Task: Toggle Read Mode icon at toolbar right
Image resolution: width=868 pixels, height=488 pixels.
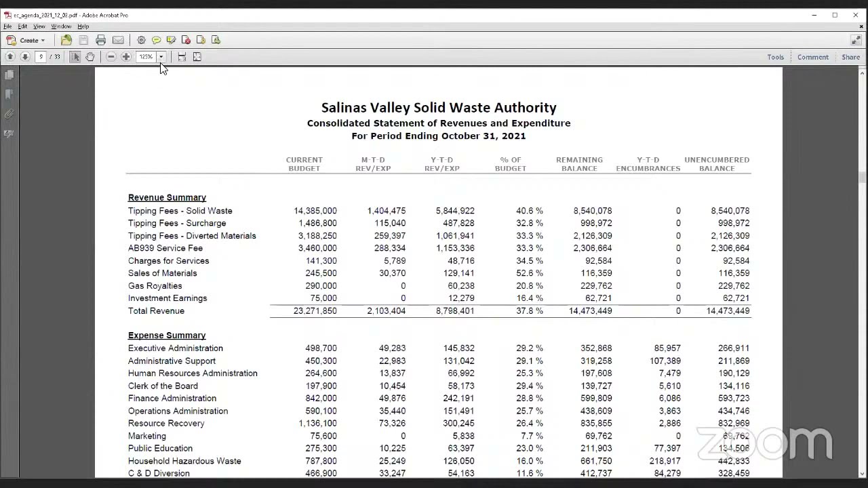Action: point(856,40)
